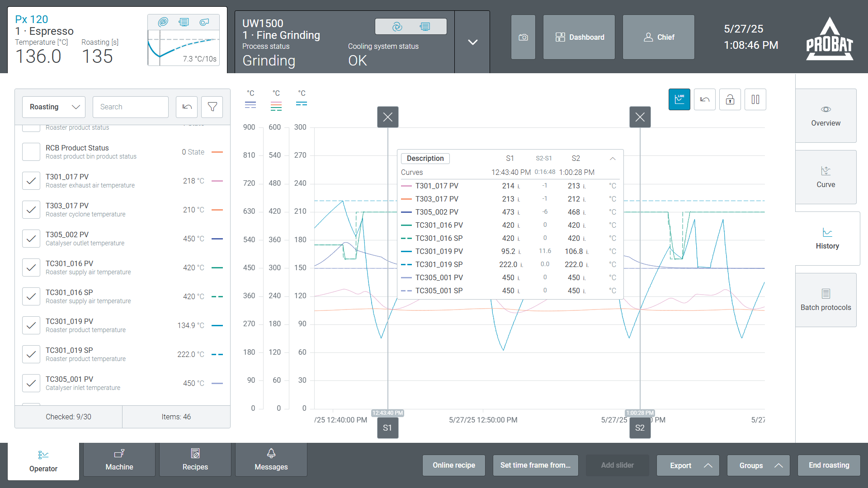Click the pause columns icon
The image size is (868, 488).
755,99
